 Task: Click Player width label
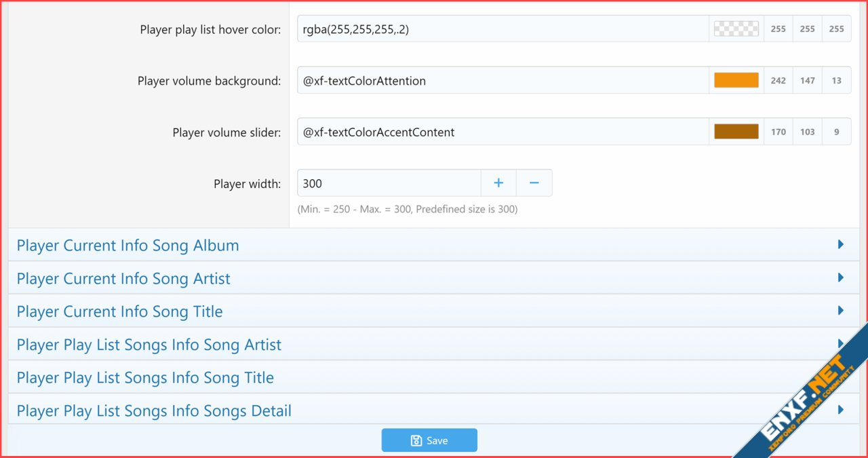[247, 184]
